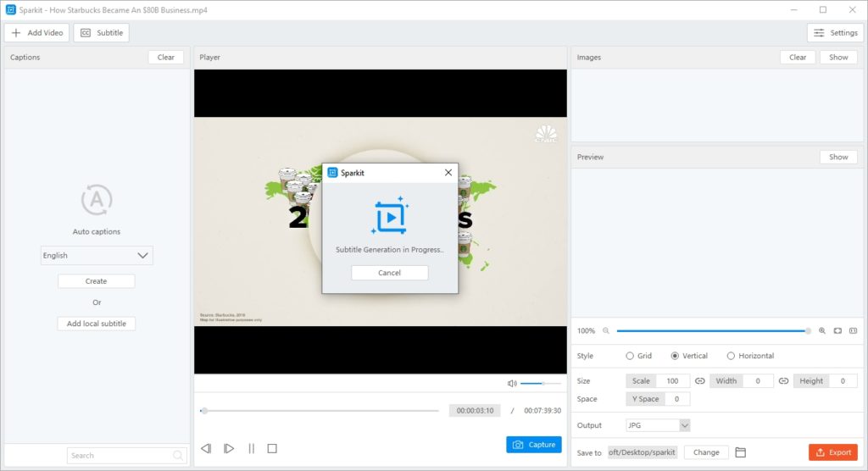
Task: Click the Add Video button
Action: click(x=37, y=33)
